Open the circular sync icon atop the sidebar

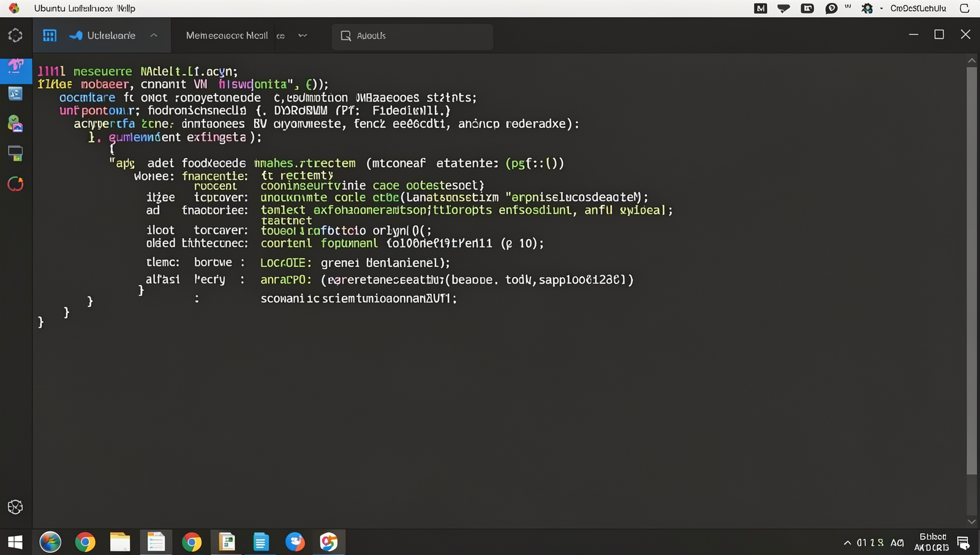15,36
